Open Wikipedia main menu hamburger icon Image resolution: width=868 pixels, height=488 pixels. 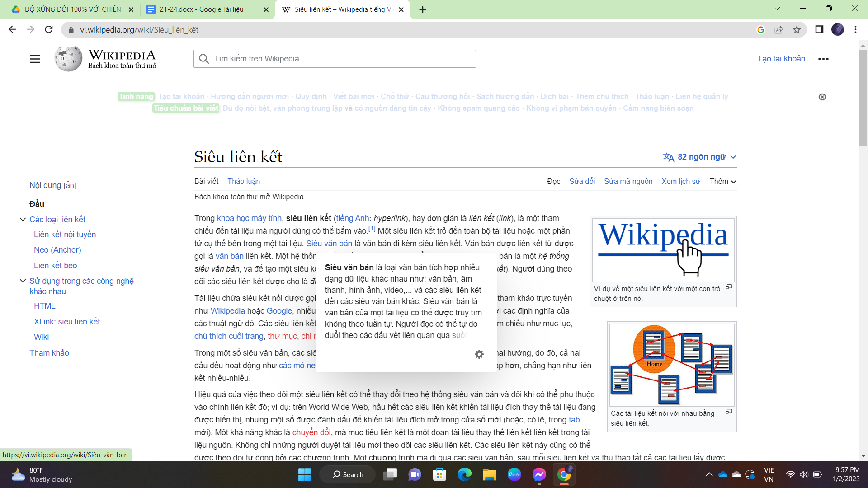(35, 59)
